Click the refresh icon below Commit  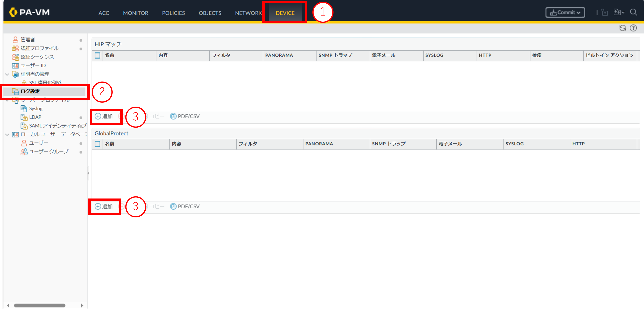622,28
